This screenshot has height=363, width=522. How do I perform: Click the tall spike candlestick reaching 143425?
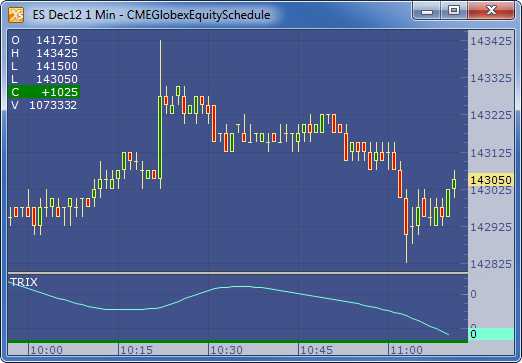click(160, 114)
